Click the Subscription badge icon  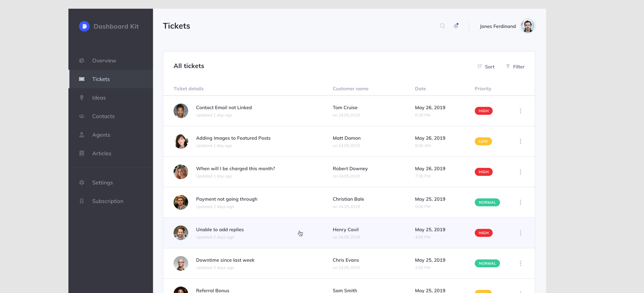tap(82, 201)
